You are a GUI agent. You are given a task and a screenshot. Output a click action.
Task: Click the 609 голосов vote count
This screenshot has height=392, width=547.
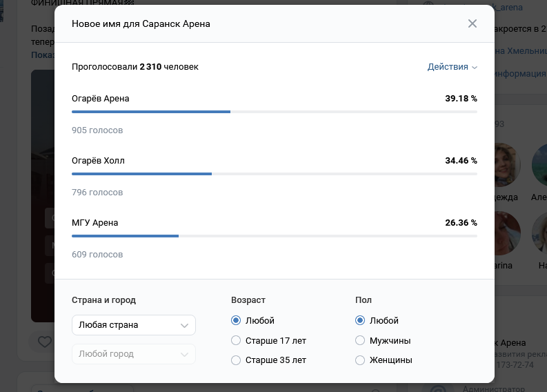pos(97,255)
